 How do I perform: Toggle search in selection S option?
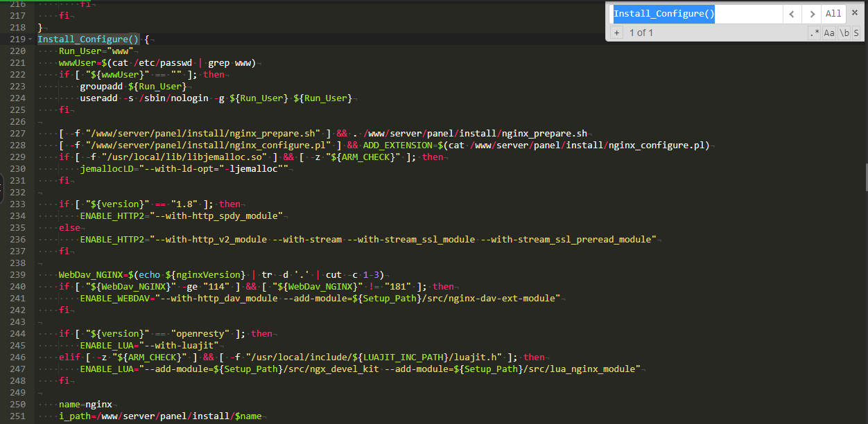pos(856,33)
